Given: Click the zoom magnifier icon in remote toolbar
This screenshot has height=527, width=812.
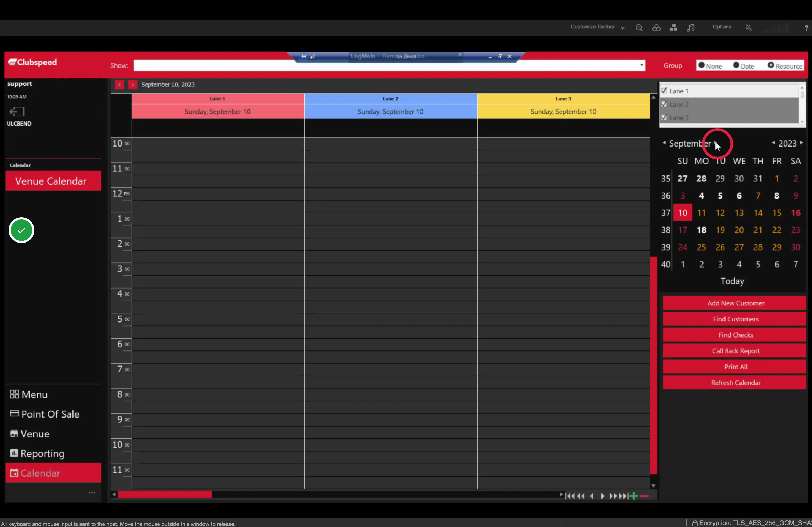Looking at the screenshot, I should pyautogui.click(x=639, y=28).
